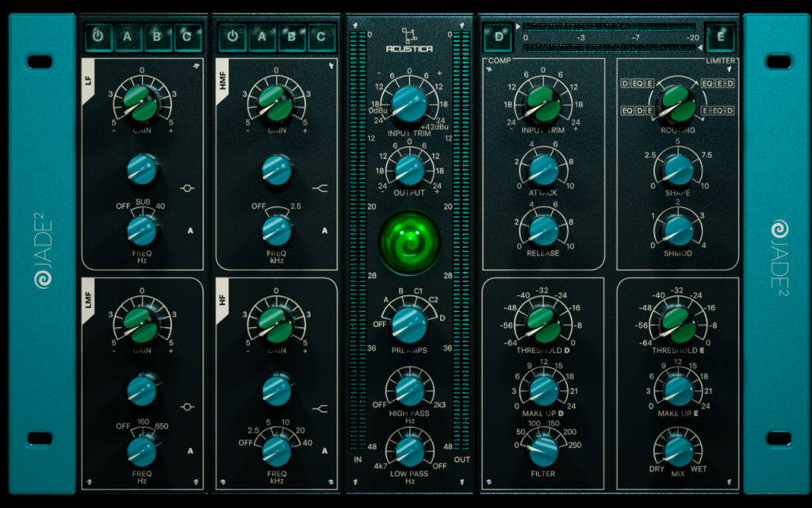The height and width of the screenshot is (508, 812).
Task: Click the SHMOD knob
Action: pyautogui.click(x=678, y=231)
